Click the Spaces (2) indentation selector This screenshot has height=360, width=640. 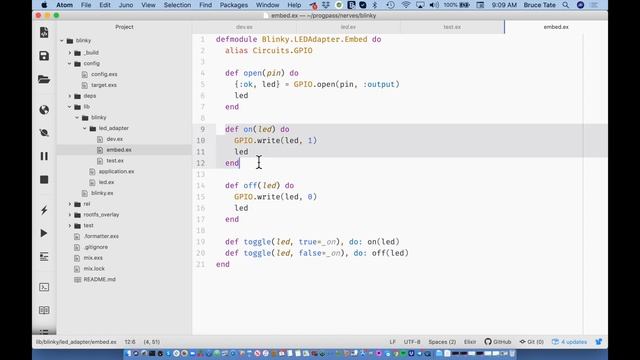pyautogui.click(x=442, y=342)
